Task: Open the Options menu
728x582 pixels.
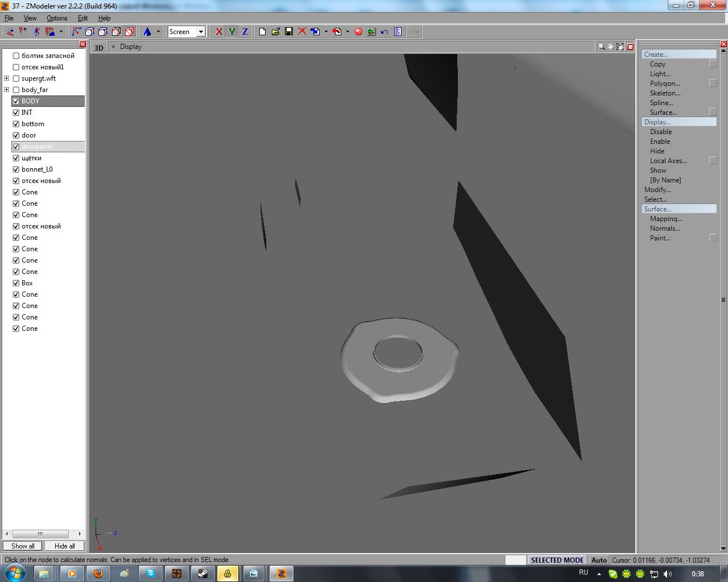Action: [57, 18]
